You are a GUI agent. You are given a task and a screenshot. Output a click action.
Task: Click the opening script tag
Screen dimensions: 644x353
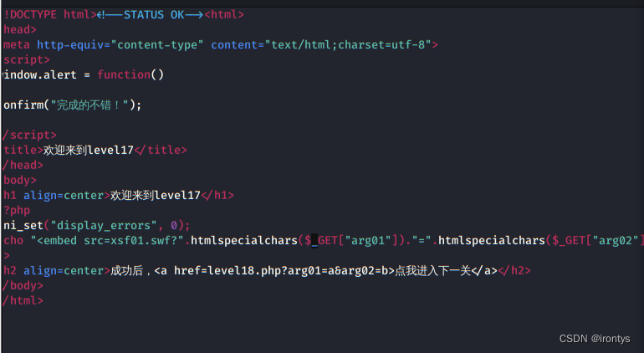[x=26, y=59]
